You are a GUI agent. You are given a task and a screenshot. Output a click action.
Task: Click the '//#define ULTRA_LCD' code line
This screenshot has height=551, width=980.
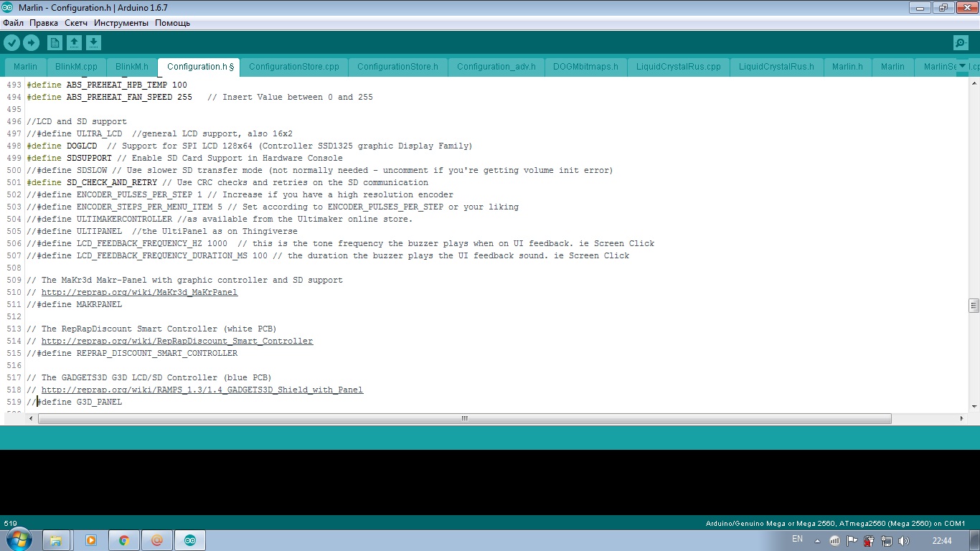159,134
